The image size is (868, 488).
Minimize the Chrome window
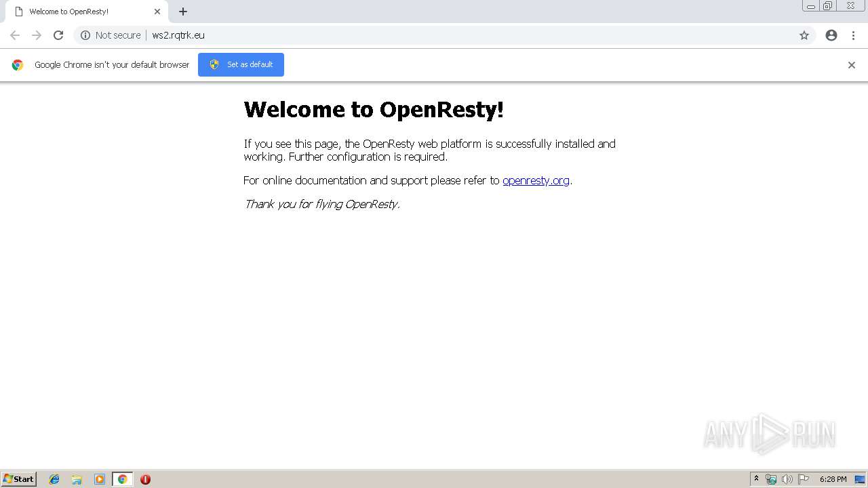(x=811, y=6)
